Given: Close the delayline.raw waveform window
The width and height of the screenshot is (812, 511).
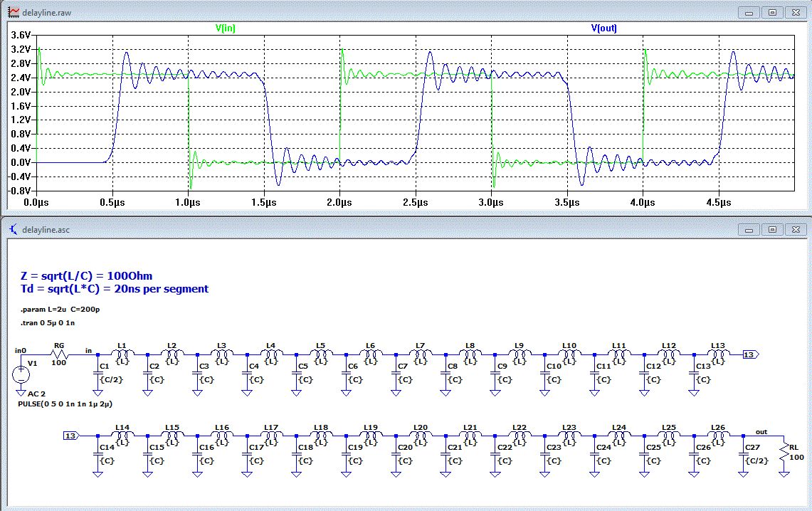Looking at the screenshot, I should pyautogui.click(x=795, y=13).
